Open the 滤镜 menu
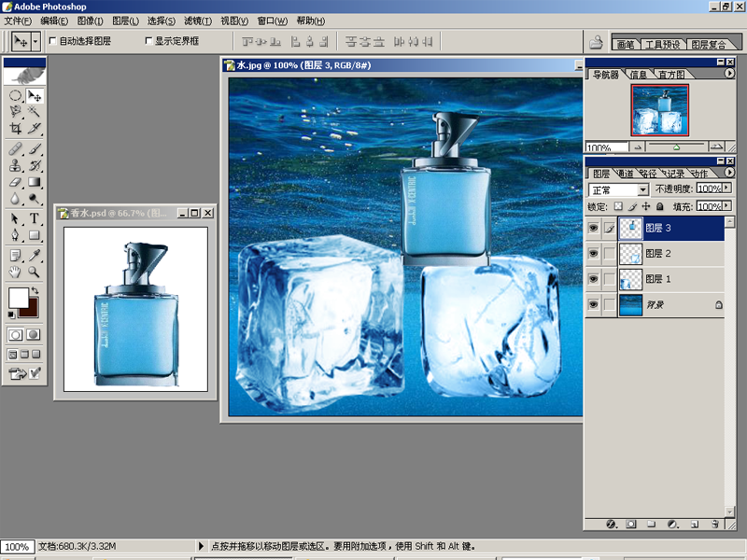747x560 pixels. pos(198,21)
